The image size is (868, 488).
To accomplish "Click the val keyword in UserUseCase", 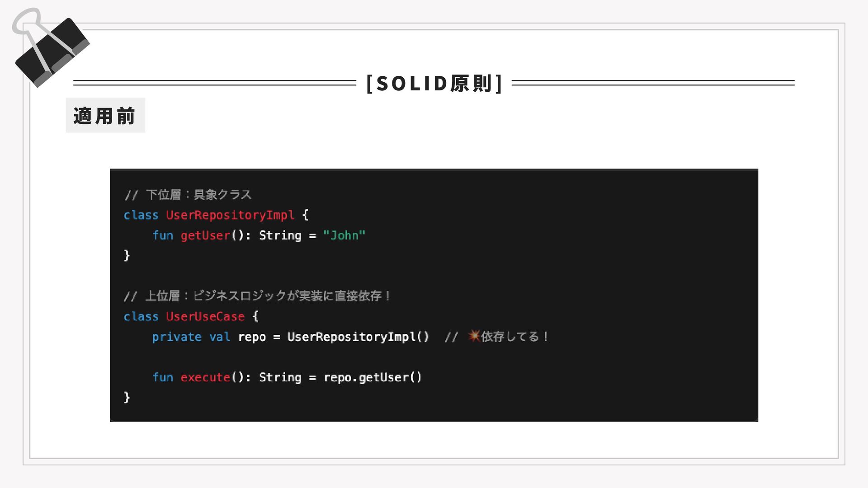I will (x=220, y=337).
